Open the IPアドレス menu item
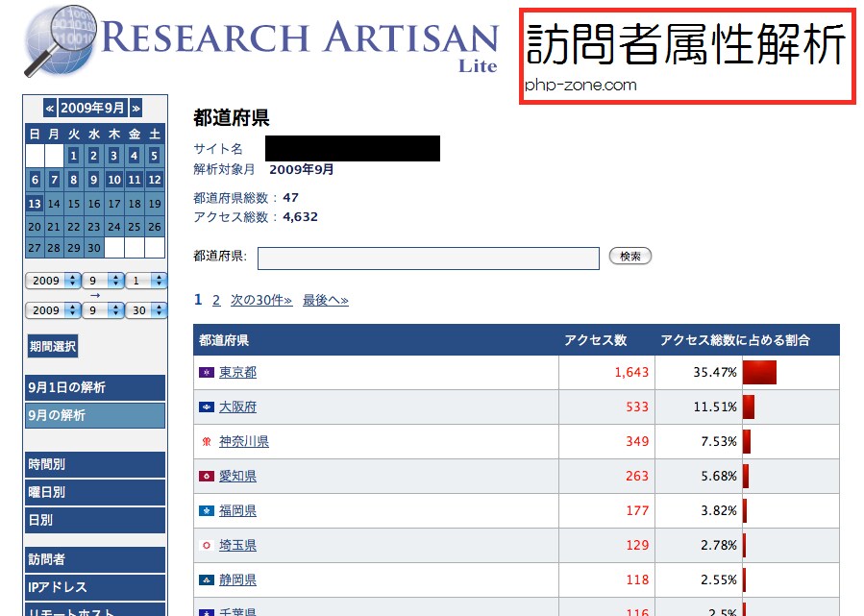The width and height of the screenshot is (864, 616). click(x=95, y=587)
